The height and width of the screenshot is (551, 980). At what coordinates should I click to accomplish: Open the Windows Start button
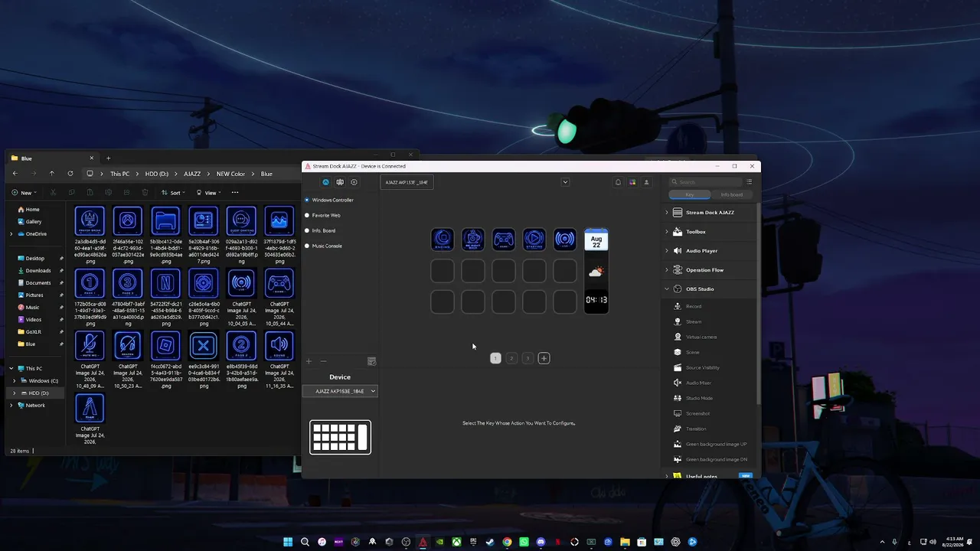[288, 542]
